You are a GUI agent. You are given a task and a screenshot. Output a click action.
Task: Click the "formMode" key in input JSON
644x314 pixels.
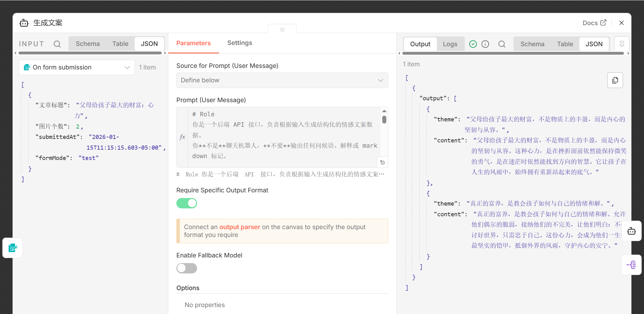tap(52, 158)
